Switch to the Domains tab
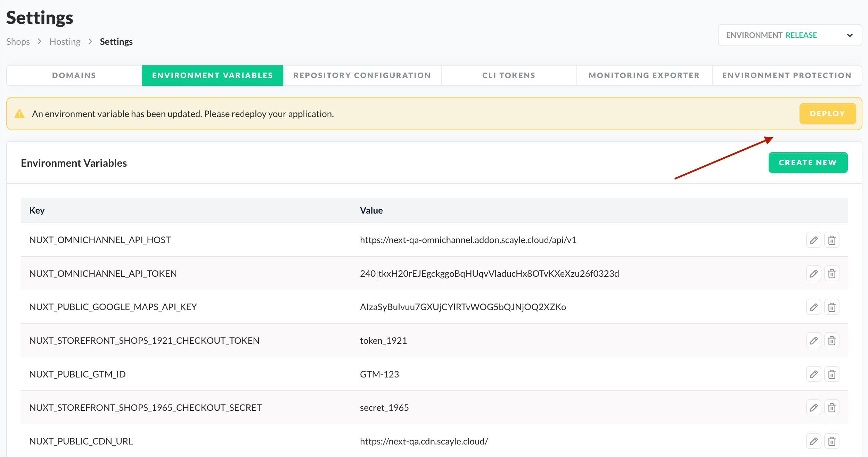 point(74,75)
